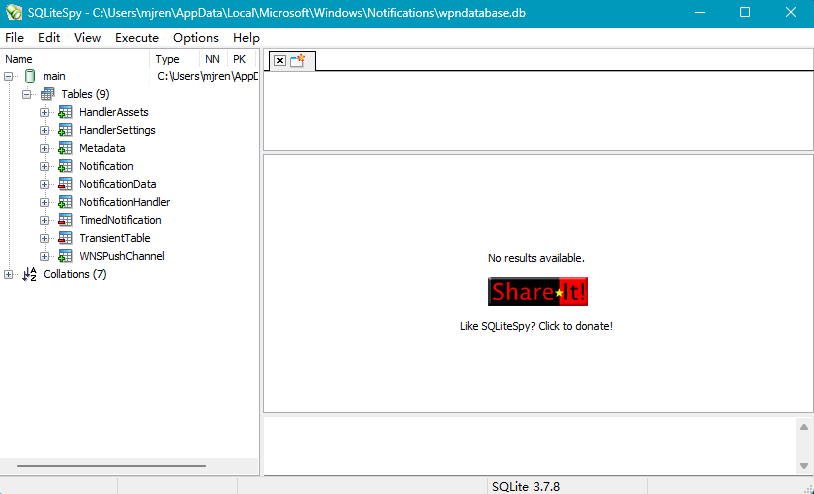Click the NotificationData table icon
This screenshot has width=814, height=494.
(x=65, y=184)
